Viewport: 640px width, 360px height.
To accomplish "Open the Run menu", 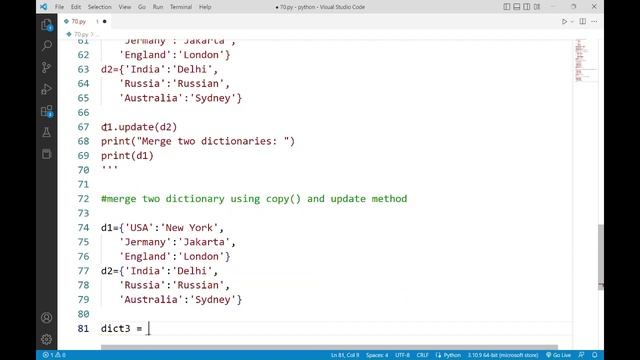I will click(158, 7).
